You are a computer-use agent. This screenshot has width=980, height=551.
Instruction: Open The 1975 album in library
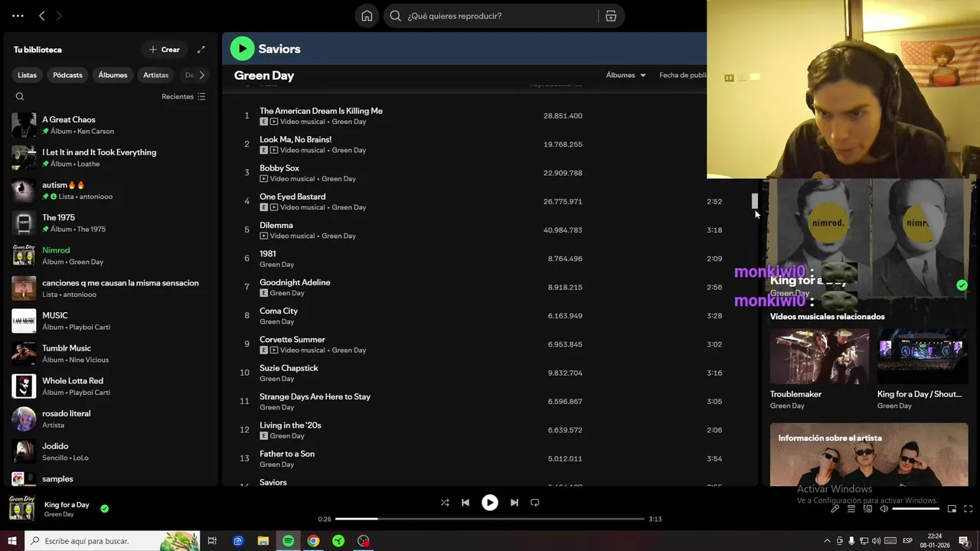(109, 223)
